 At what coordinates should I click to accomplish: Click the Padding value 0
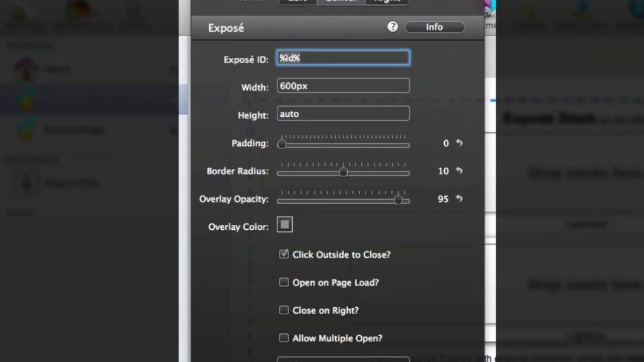coord(446,143)
